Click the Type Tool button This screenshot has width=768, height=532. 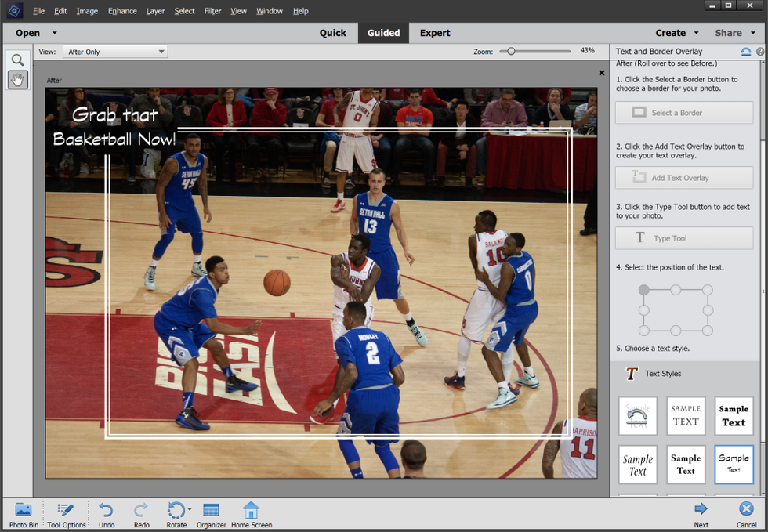click(683, 238)
